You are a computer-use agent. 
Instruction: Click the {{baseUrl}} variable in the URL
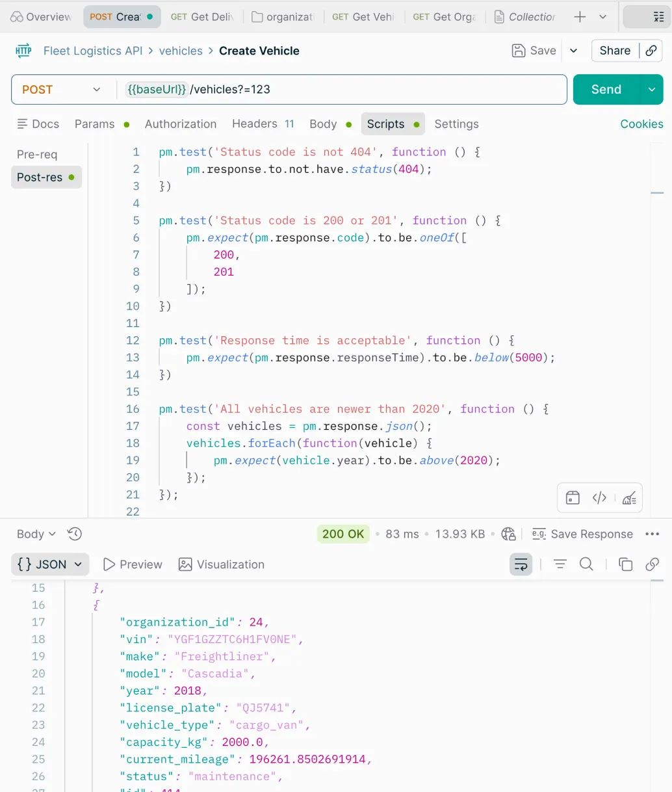(157, 90)
